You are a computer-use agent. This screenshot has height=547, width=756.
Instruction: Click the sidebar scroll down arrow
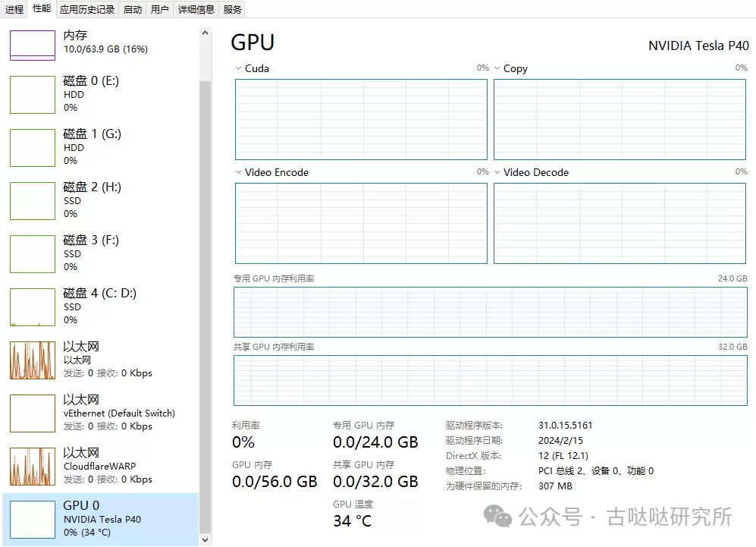coord(205,539)
